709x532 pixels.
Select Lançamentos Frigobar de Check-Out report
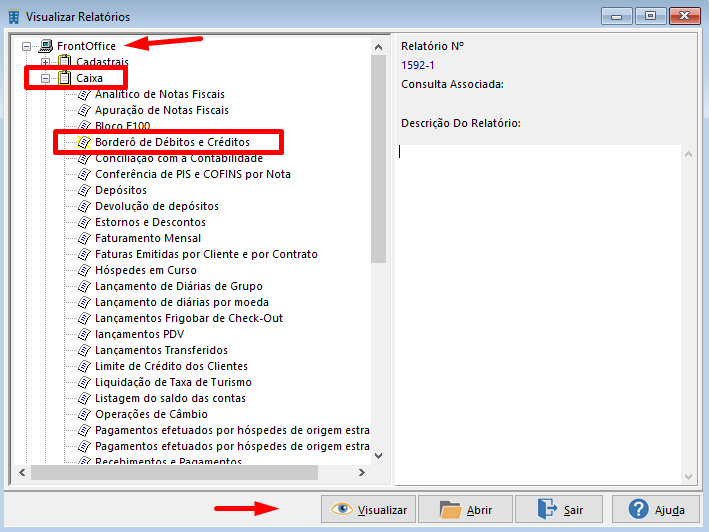(189, 318)
